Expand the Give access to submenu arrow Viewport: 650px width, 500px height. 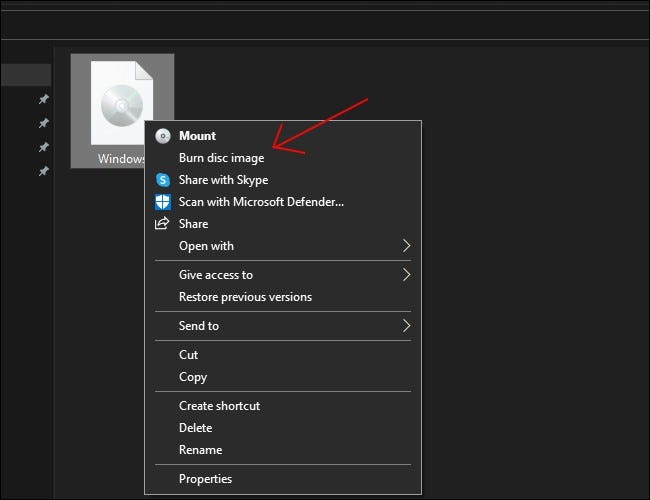click(406, 275)
